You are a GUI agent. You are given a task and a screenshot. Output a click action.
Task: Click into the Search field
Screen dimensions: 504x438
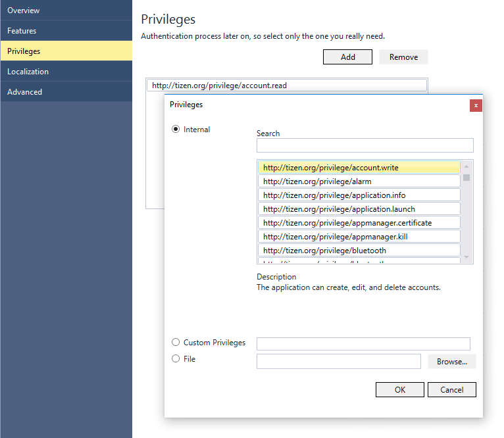[365, 145]
